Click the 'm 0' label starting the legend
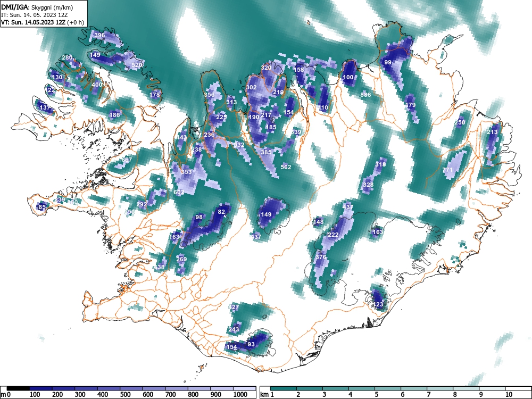 [x=6, y=395]
